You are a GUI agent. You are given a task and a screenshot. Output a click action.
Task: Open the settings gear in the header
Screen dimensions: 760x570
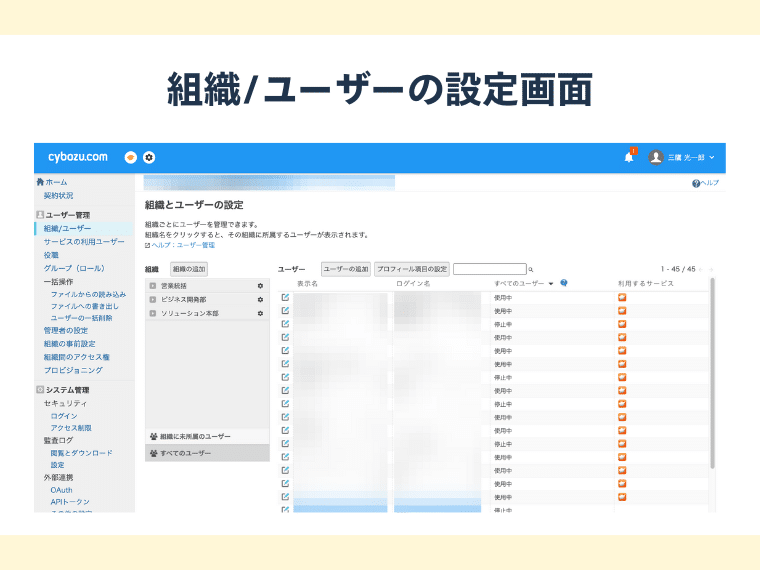pyautogui.click(x=149, y=157)
